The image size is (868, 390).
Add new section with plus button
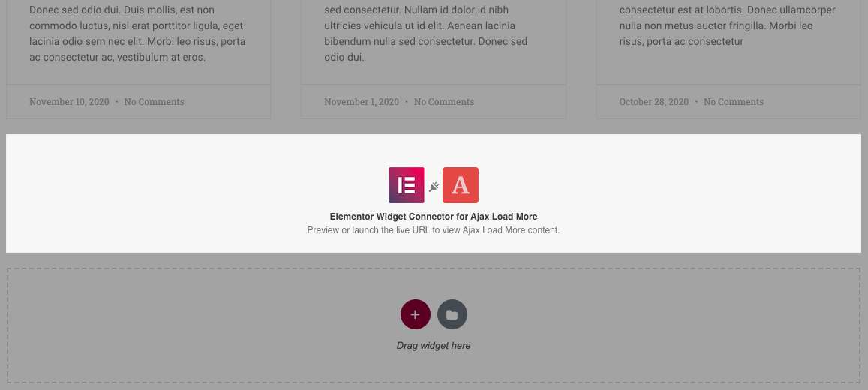point(415,314)
